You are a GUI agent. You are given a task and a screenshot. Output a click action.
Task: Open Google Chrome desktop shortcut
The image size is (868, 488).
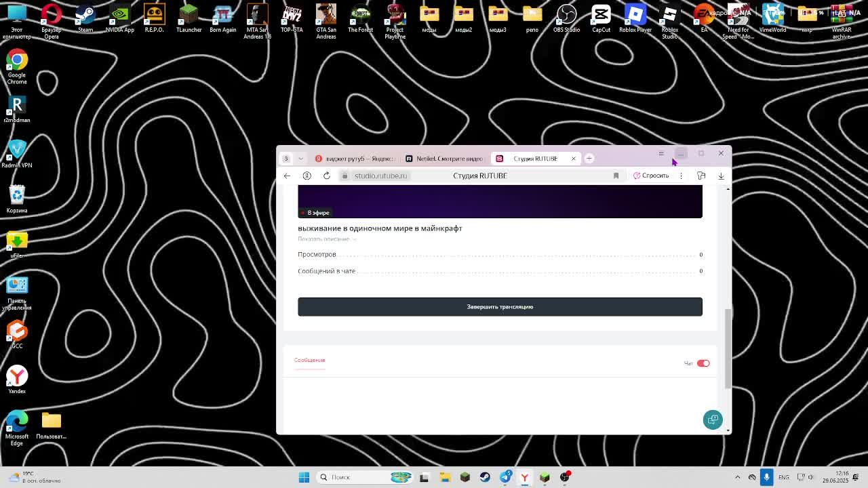point(17,67)
